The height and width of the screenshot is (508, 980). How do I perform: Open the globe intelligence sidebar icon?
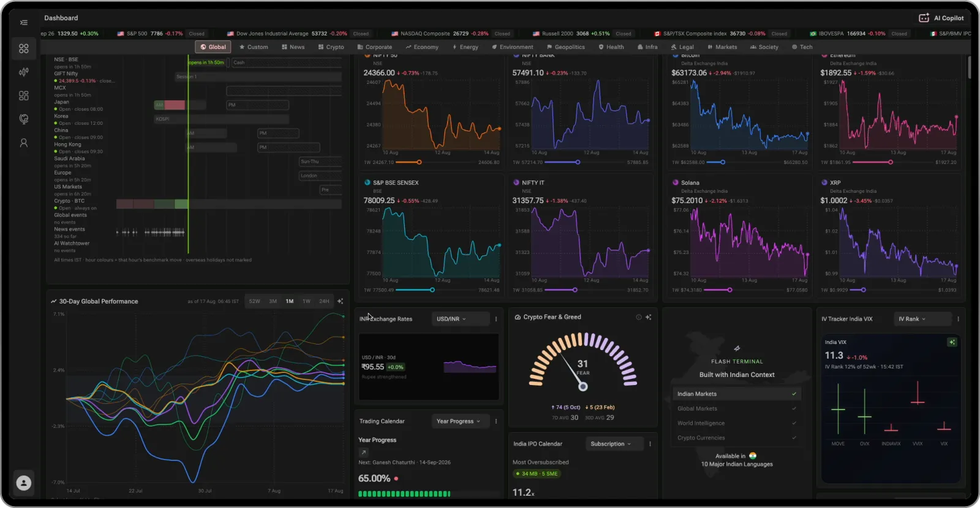24,119
